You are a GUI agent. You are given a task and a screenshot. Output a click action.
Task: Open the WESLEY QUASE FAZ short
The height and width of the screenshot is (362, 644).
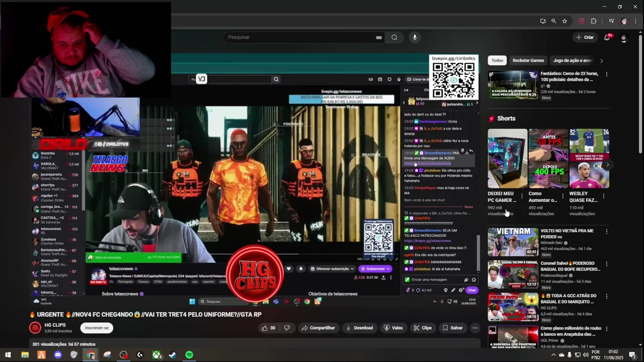589,158
